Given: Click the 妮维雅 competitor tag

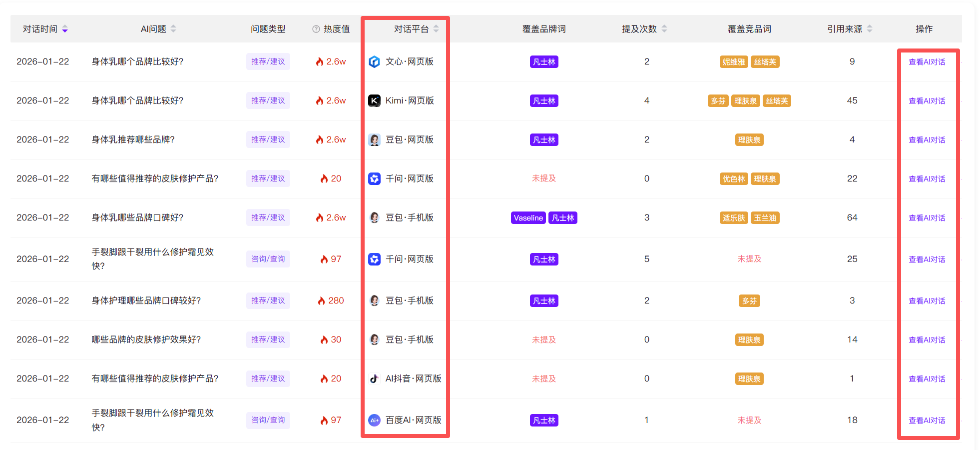Looking at the screenshot, I should tap(733, 62).
